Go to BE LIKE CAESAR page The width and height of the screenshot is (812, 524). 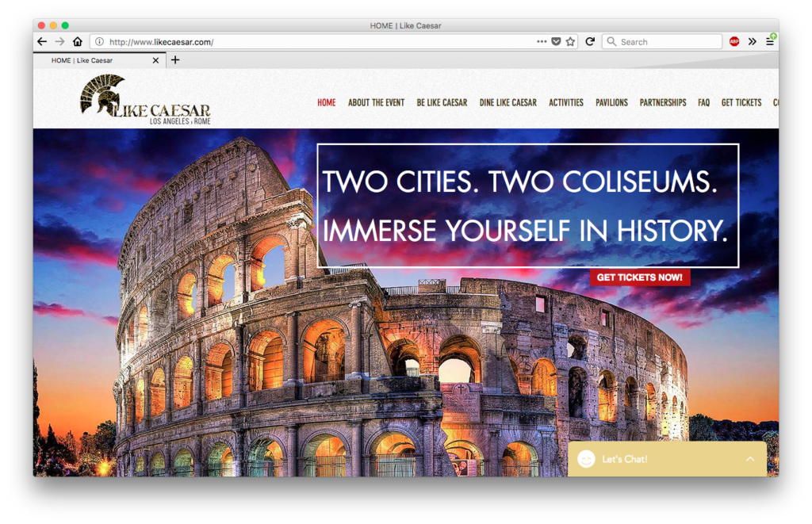click(x=442, y=102)
